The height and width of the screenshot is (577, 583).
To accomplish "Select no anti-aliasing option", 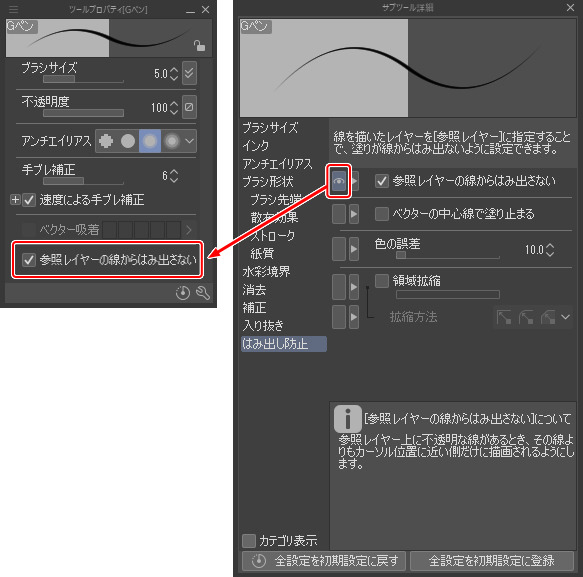I will (x=106, y=141).
